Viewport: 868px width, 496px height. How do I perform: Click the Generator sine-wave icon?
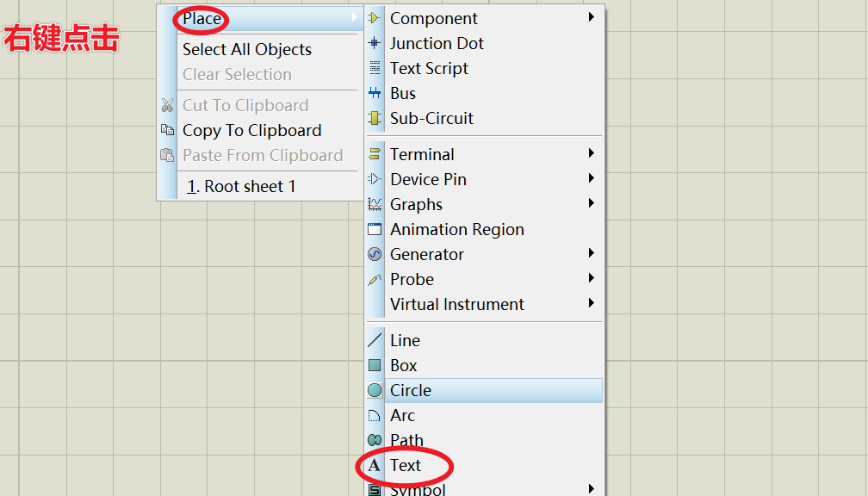(375, 254)
